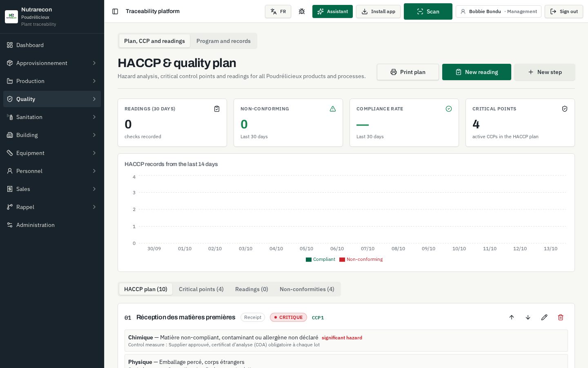Add a New step

click(545, 72)
